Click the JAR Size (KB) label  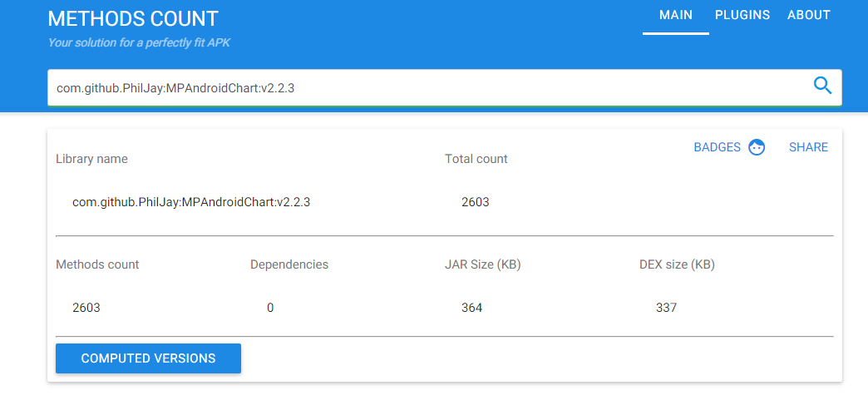coord(483,264)
